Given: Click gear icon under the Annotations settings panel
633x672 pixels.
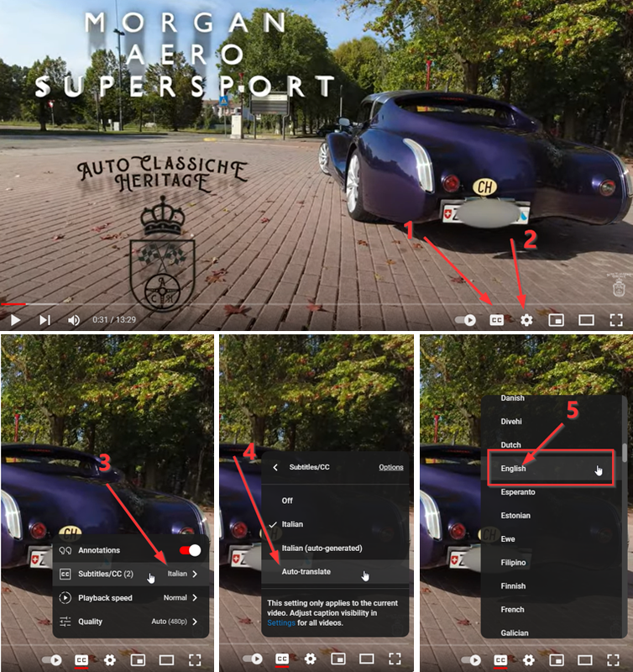Looking at the screenshot, I should tap(110, 660).
